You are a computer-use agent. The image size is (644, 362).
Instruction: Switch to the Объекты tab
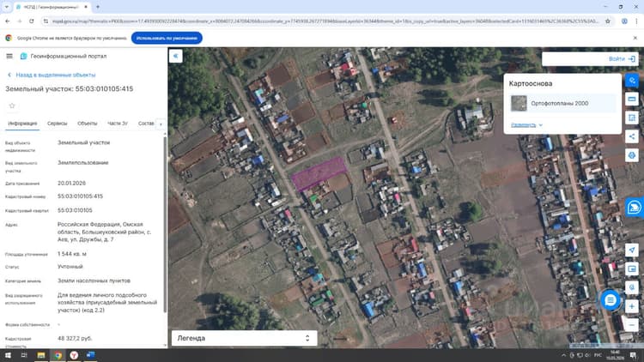(x=87, y=124)
